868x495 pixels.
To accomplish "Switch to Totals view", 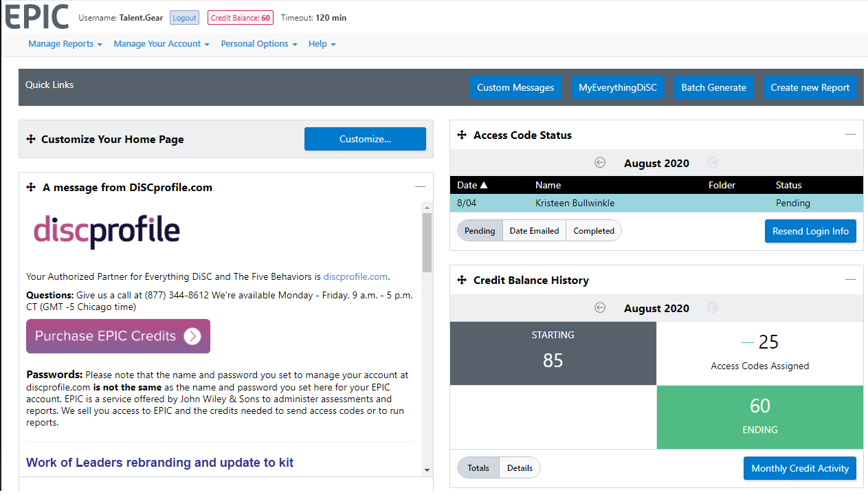I will click(478, 468).
